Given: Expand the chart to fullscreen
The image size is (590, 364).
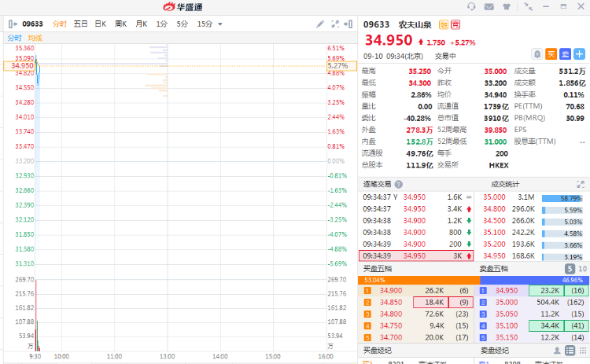Looking at the screenshot, I should pos(336,24).
